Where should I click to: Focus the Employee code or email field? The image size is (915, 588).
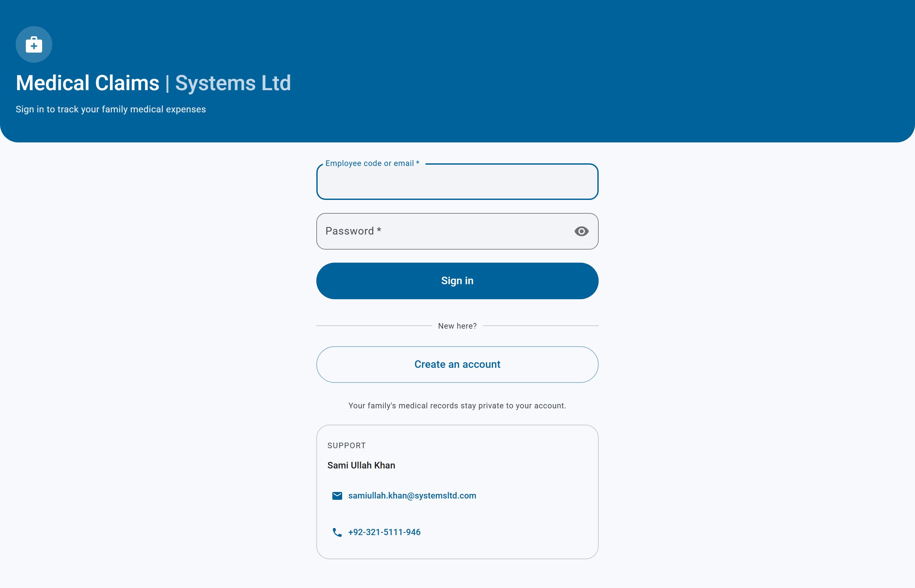click(x=457, y=182)
